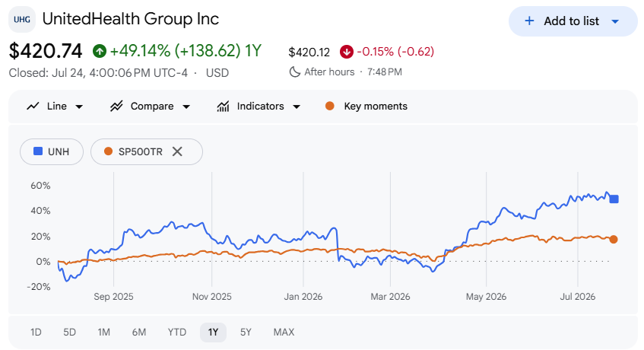The height and width of the screenshot is (350, 644).
Task: Toggle the SP500TR series chip
Action: (134, 151)
